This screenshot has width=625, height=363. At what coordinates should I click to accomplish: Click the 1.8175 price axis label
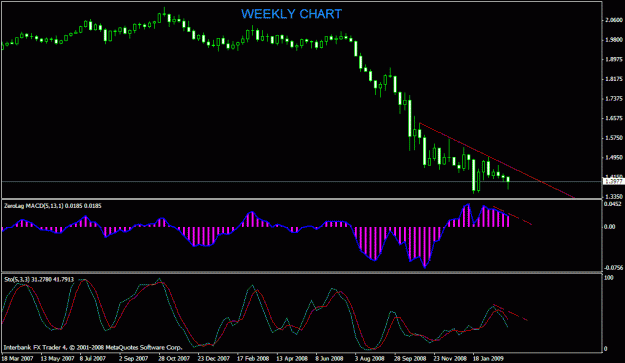614,79
